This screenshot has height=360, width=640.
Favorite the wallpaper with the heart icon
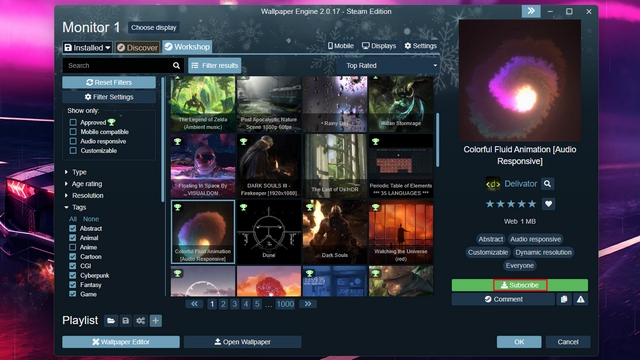point(548,204)
